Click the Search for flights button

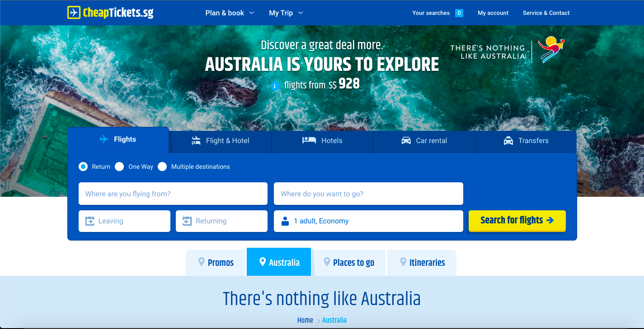(x=517, y=221)
